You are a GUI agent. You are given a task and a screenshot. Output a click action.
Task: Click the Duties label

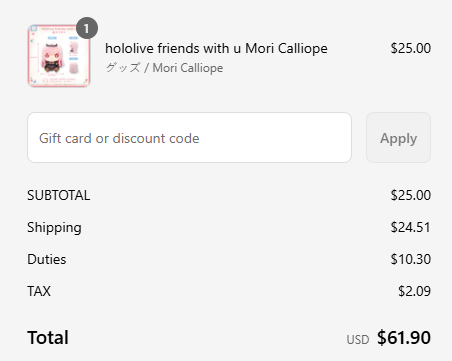point(47,259)
